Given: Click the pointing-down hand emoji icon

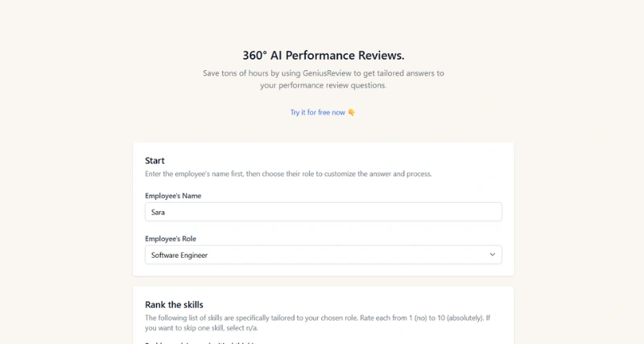Looking at the screenshot, I should (352, 112).
